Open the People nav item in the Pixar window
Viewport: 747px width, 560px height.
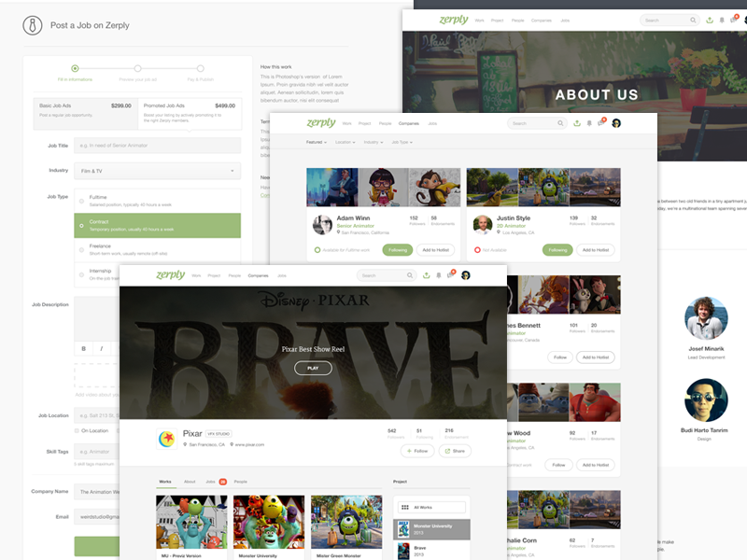234,275
